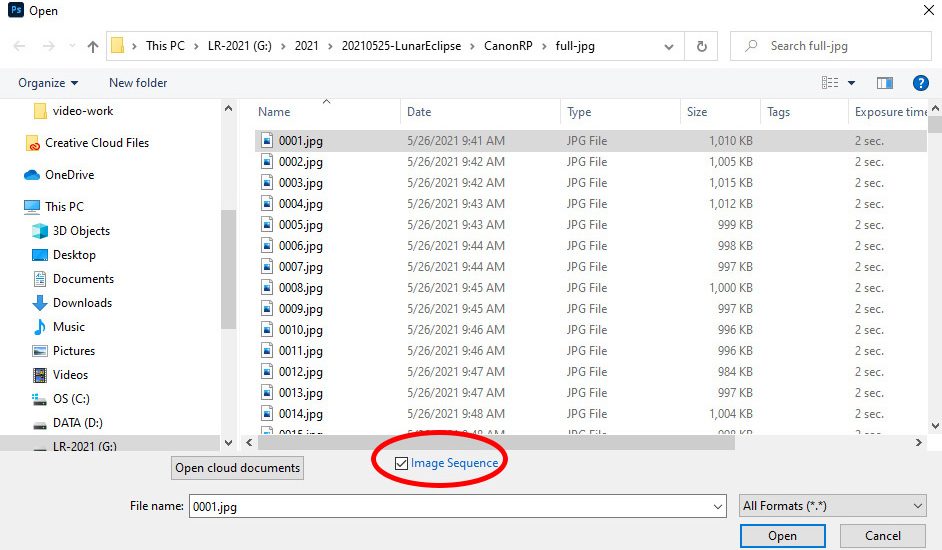Refresh the full-jpg folder listing

click(x=701, y=46)
